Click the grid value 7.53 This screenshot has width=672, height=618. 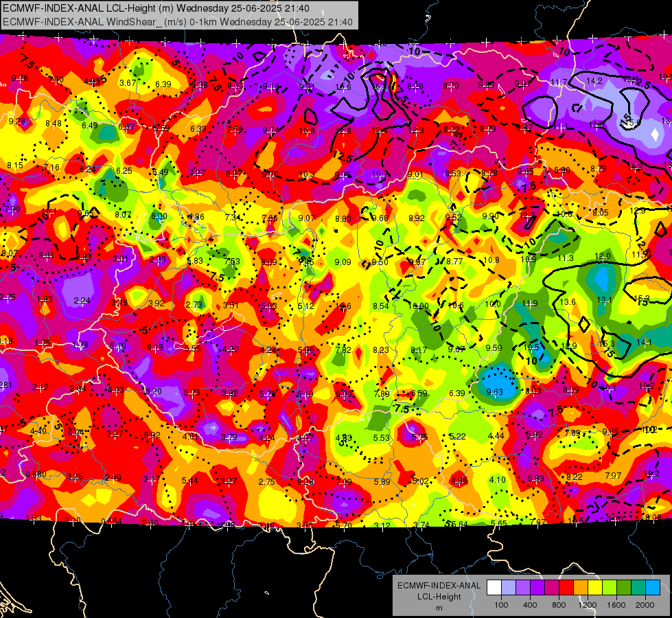pos(232,262)
